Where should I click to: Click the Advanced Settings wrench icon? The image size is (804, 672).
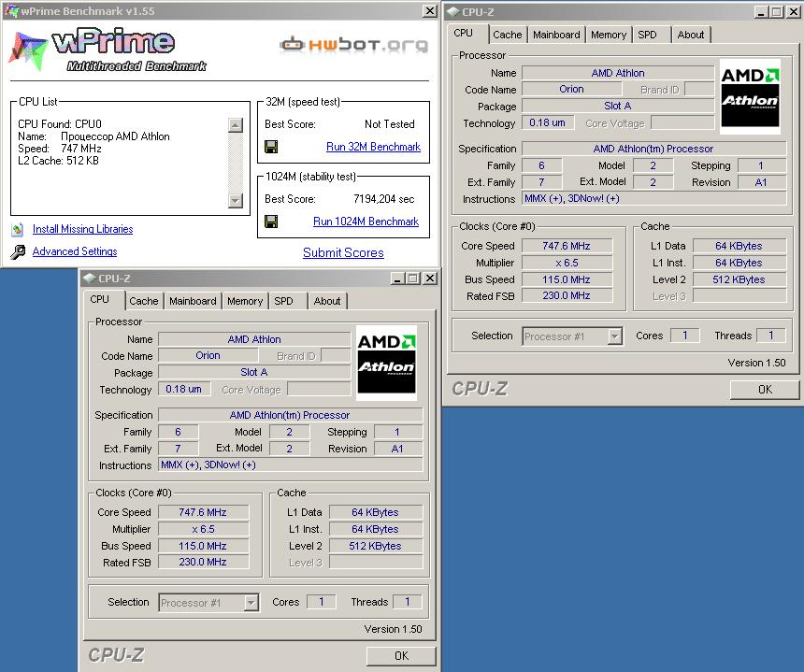[18, 251]
